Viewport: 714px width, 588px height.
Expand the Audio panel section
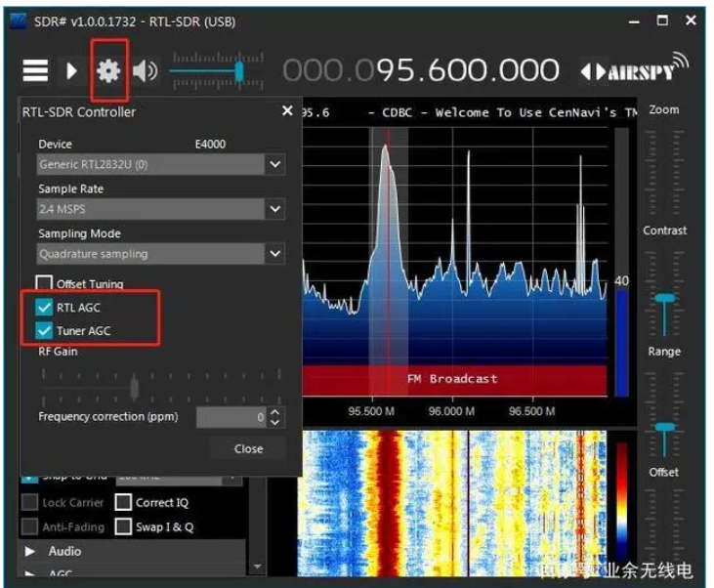coord(31,551)
